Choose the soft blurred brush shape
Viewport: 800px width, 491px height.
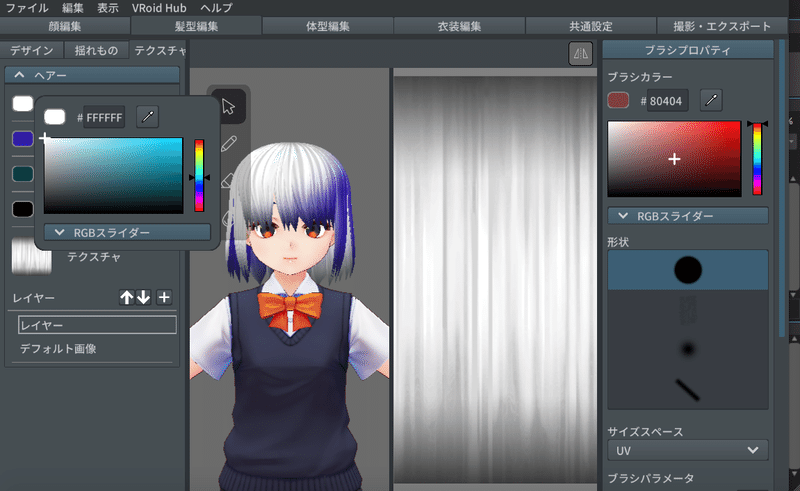[x=688, y=350]
